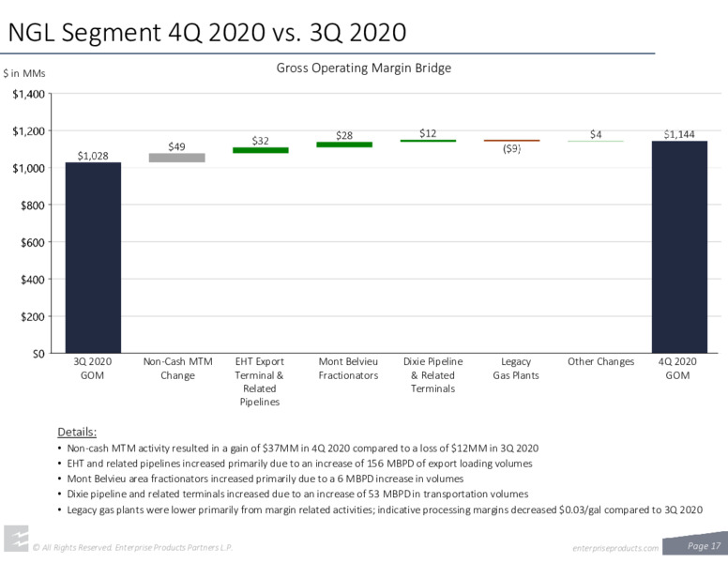Click the '$400' axis label
The image size is (728, 563).
pos(33,280)
